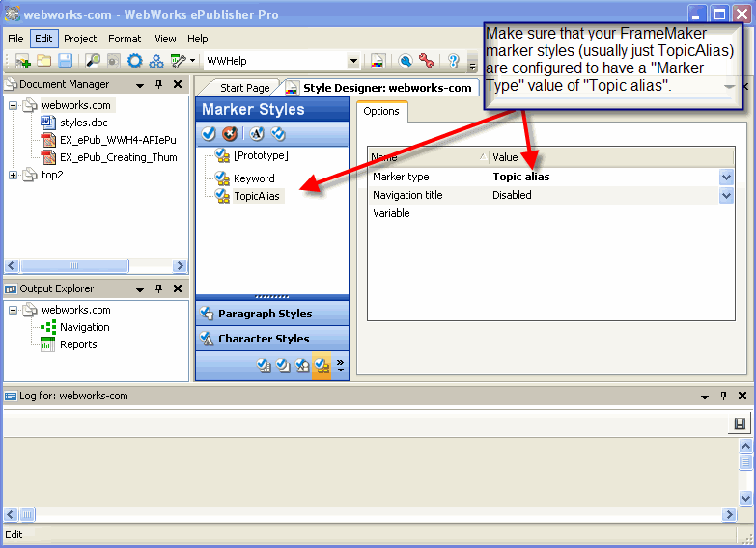Click the letter A style icon under Marker Styles

tap(257, 133)
